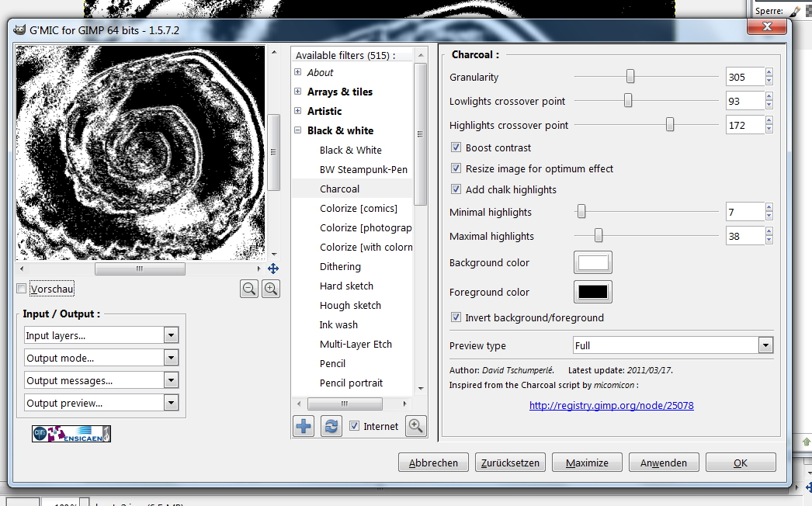Click the blue preview navigation cross icon
This screenshot has width=812, height=506.
pos(273,269)
